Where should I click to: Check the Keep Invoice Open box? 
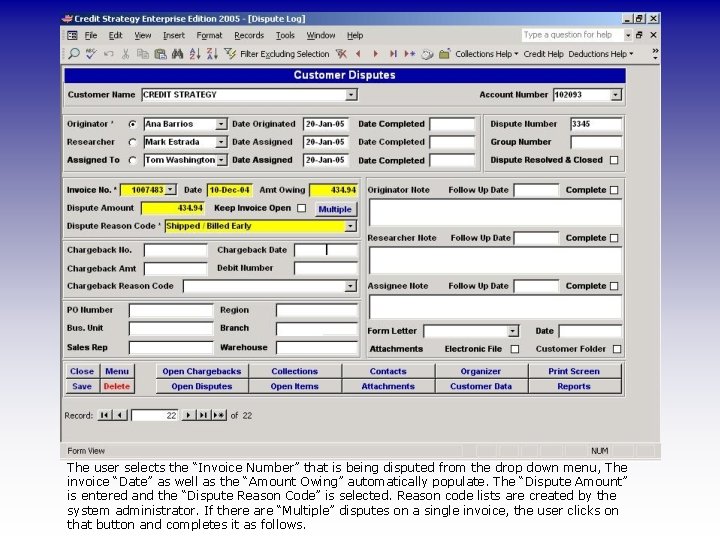coord(302,208)
